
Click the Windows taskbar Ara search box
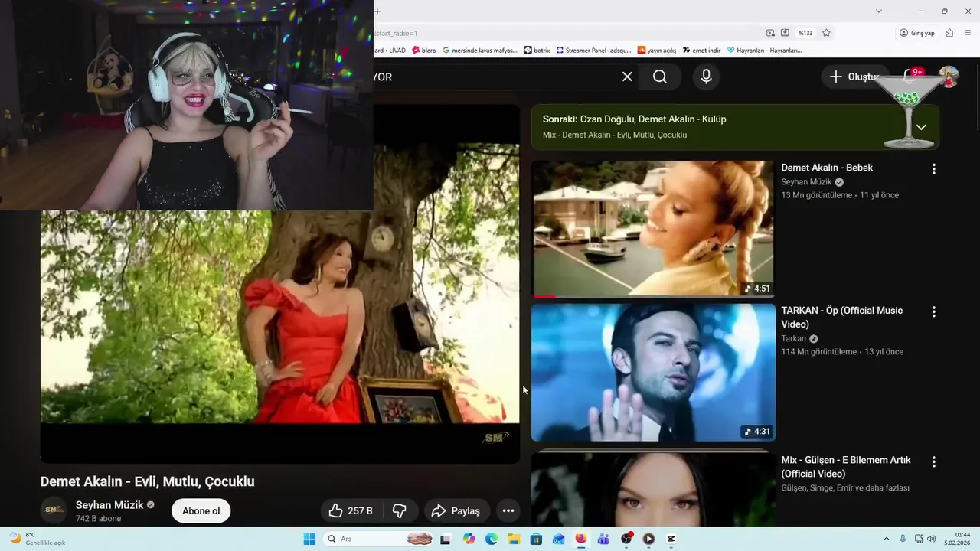[x=379, y=539]
